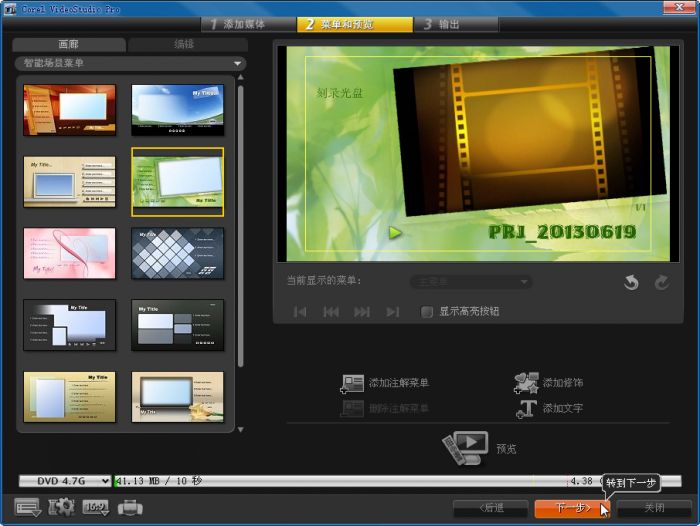Open the settings gear icon at bottom left
The width and height of the screenshot is (700, 526).
61,507
